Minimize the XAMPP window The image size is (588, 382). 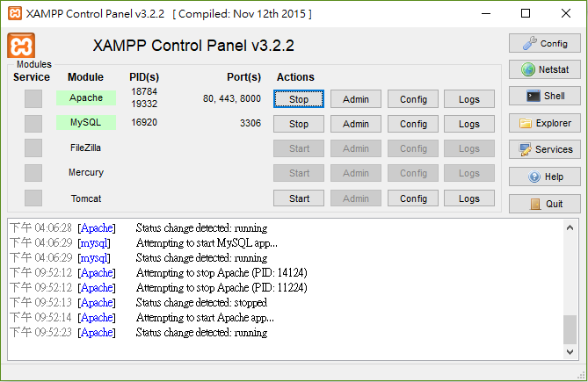[486, 13]
